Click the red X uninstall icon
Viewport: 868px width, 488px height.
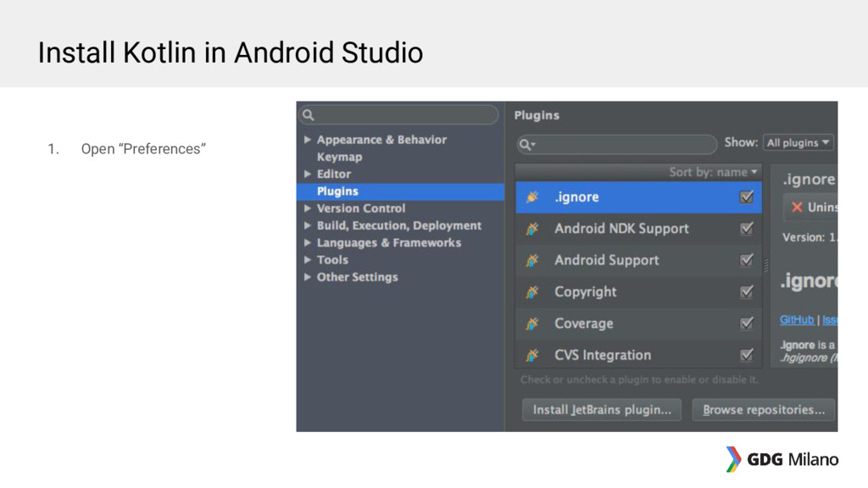click(797, 207)
